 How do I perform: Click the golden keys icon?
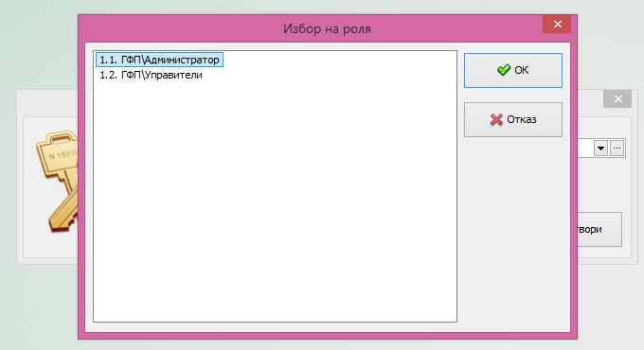tap(58, 181)
